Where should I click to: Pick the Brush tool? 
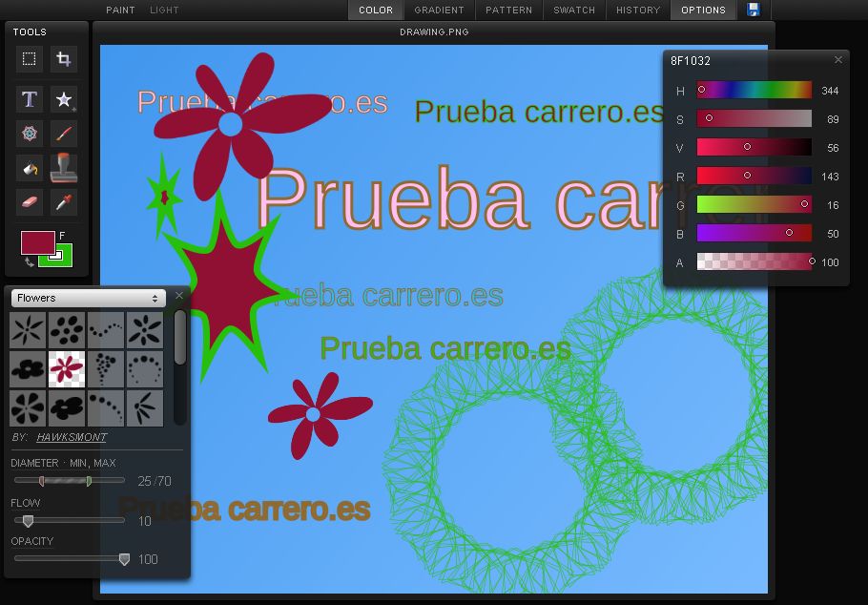click(65, 134)
